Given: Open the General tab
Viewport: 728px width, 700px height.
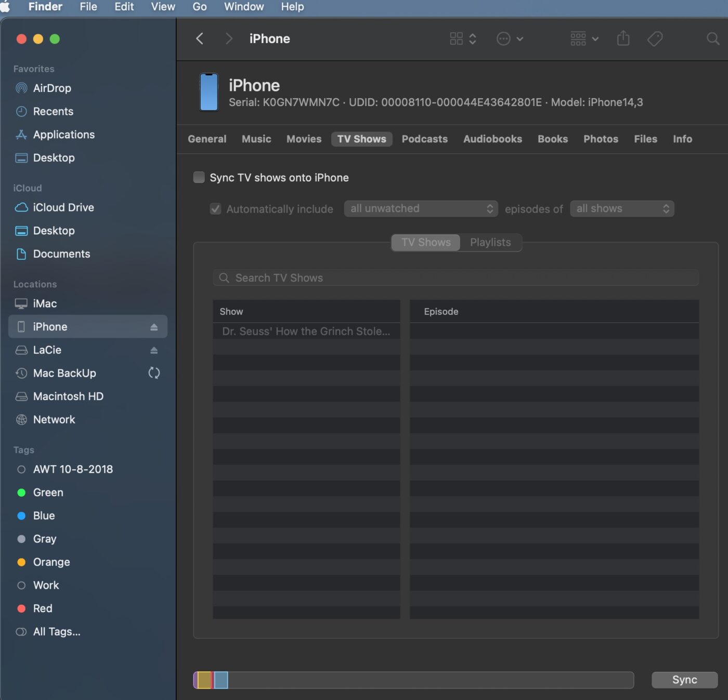Looking at the screenshot, I should pyautogui.click(x=207, y=139).
